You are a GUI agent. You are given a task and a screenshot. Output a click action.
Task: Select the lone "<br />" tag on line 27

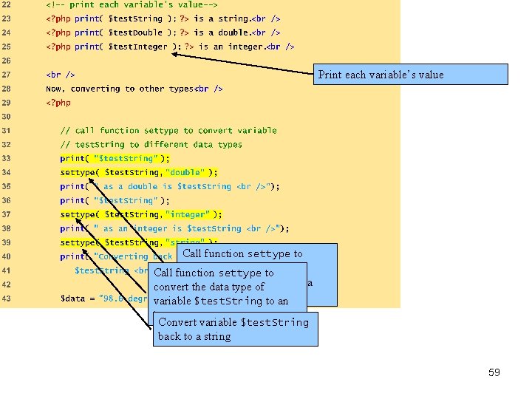(61, 75)
